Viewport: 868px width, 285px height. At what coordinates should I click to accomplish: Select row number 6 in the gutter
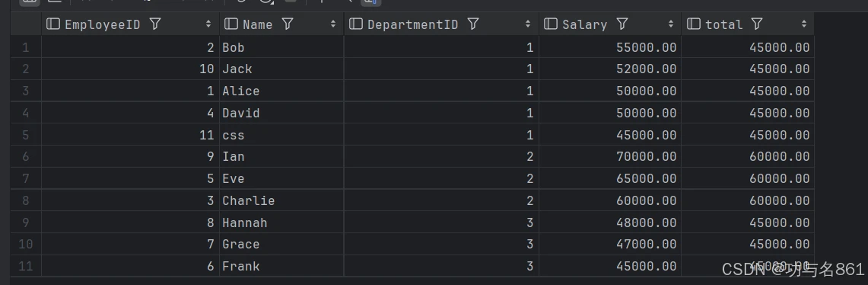(x=25, y=157)
